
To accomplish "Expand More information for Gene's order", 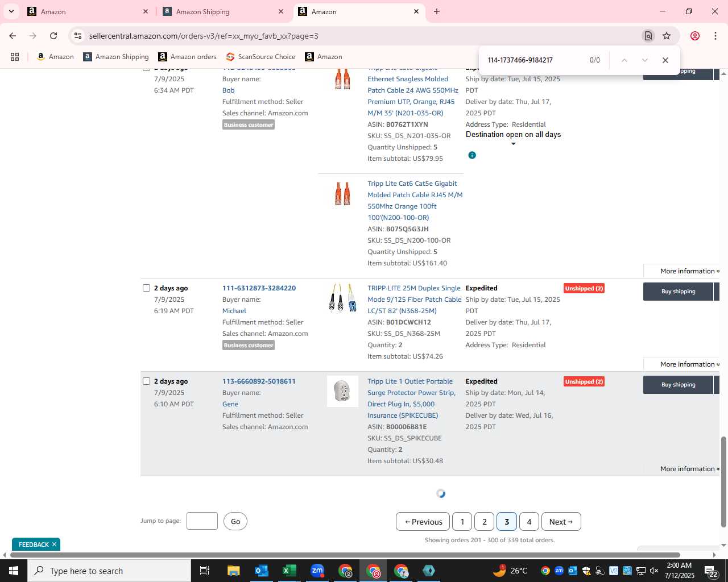I will tap(689, 469).
